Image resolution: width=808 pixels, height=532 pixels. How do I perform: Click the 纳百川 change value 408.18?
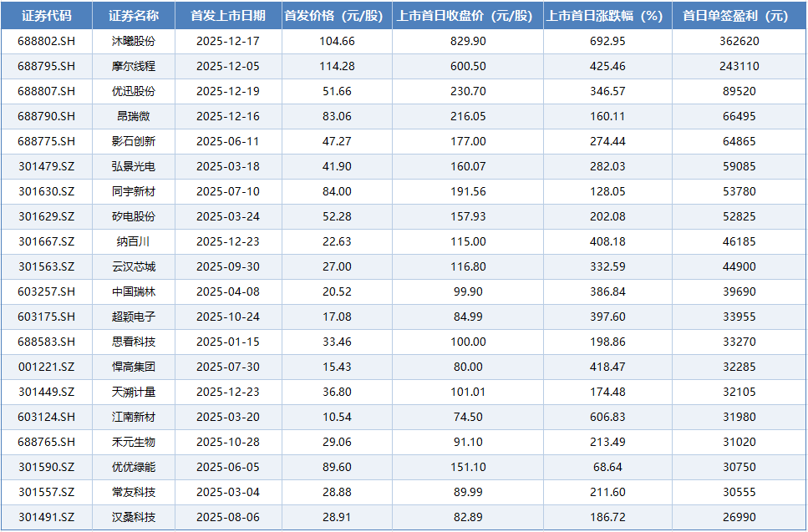tap(607, 241)
